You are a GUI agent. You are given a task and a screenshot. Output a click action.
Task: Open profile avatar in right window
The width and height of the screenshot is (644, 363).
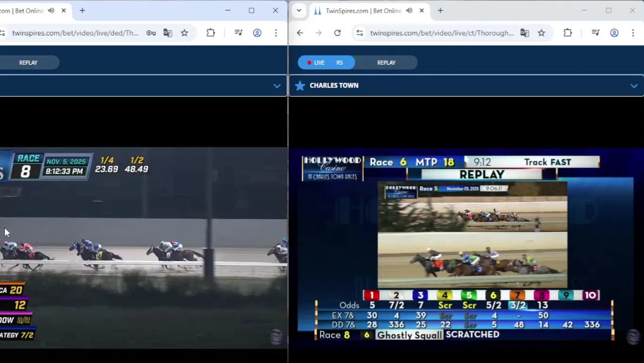(x=614, y=33)
